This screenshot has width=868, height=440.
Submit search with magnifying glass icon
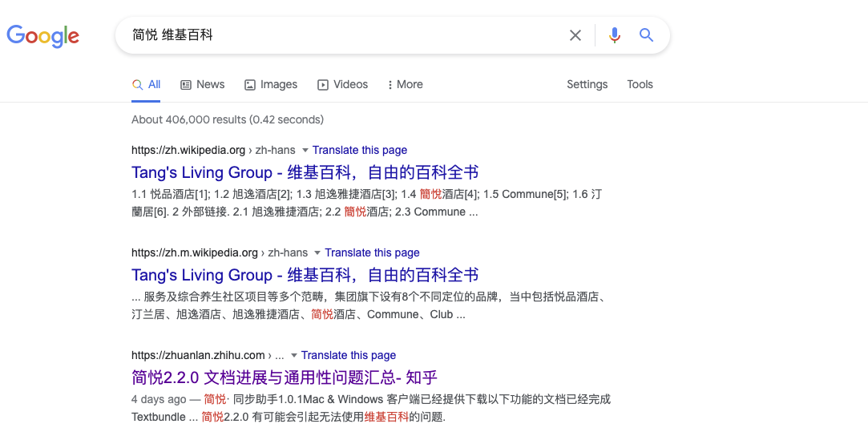(646, 35)
